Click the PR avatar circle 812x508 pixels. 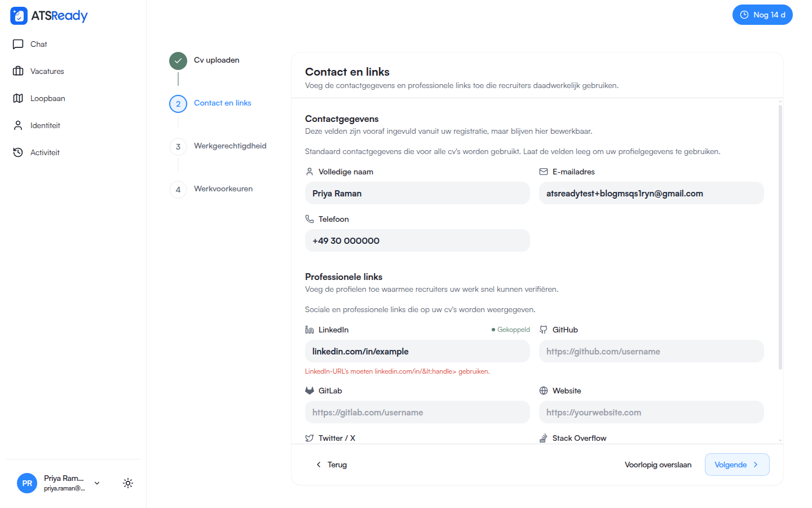[x=27, y=483]
